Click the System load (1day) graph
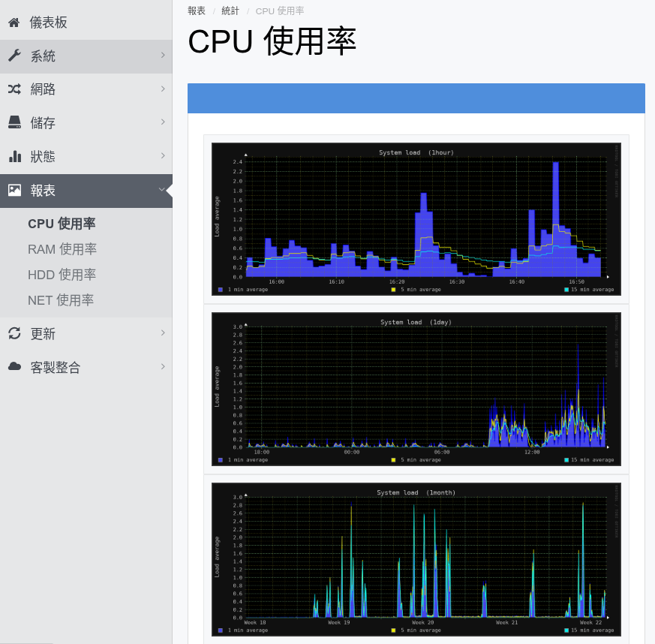 tap(416, 389)
